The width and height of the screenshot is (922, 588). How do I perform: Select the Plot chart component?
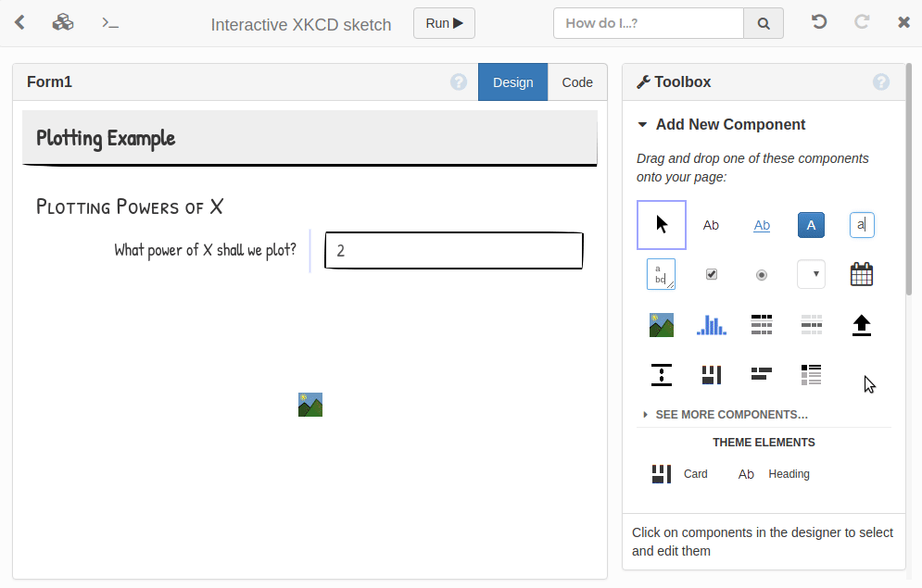pyautogui.click(x=711, y=324)
